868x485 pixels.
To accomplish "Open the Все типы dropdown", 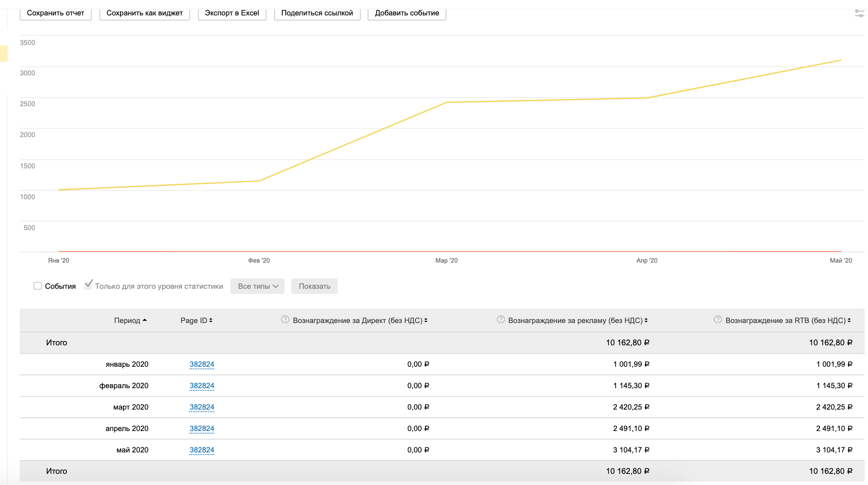I will [257, 286].
